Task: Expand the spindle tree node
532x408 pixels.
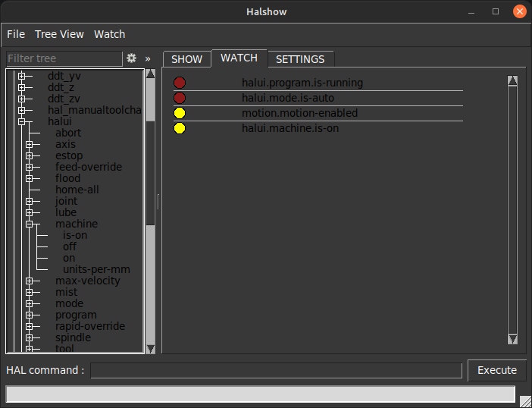Action: click(x=30, y=337)
